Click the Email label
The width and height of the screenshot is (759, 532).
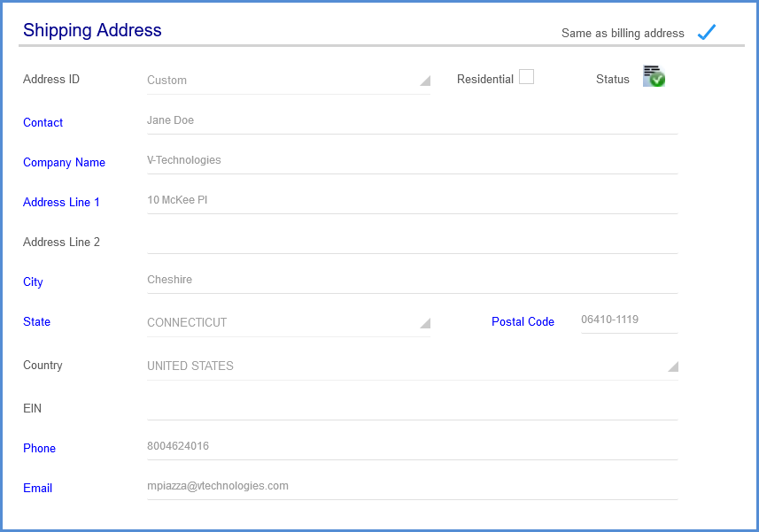click(x=38, y=488)
